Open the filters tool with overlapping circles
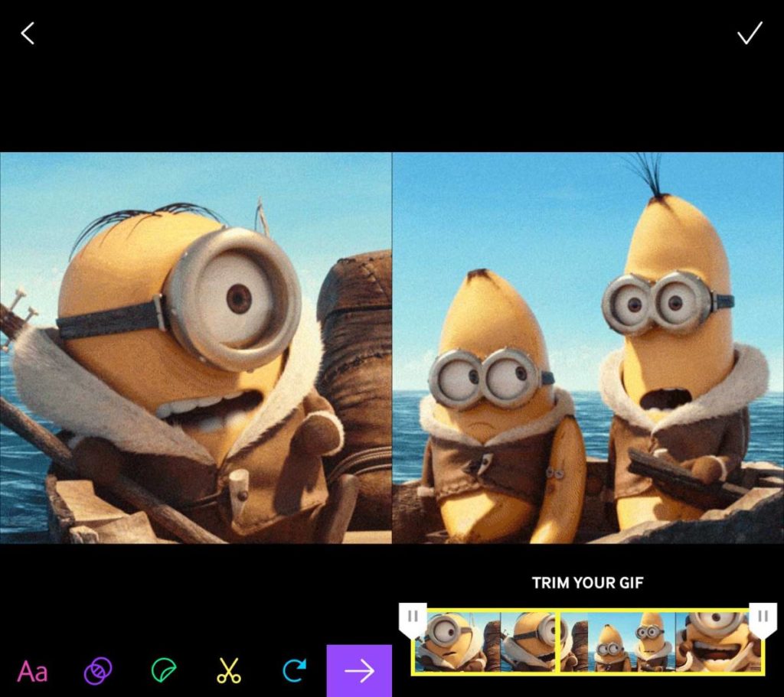784x697 pixels. (97, 670)
